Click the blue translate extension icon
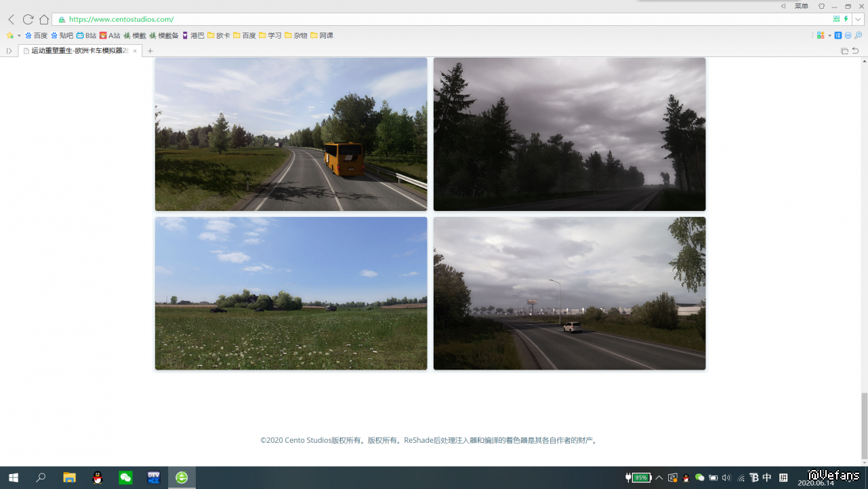 click(838, 35)
